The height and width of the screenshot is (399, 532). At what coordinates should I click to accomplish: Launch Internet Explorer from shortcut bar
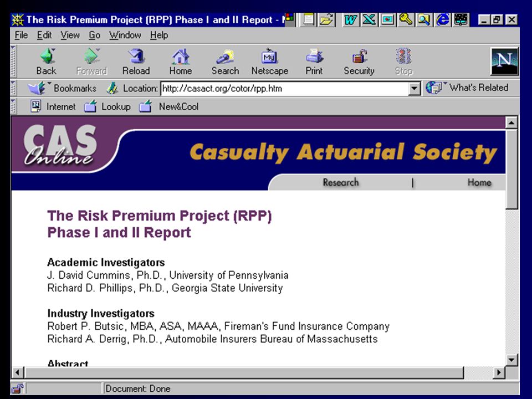[x=443, y=19]
